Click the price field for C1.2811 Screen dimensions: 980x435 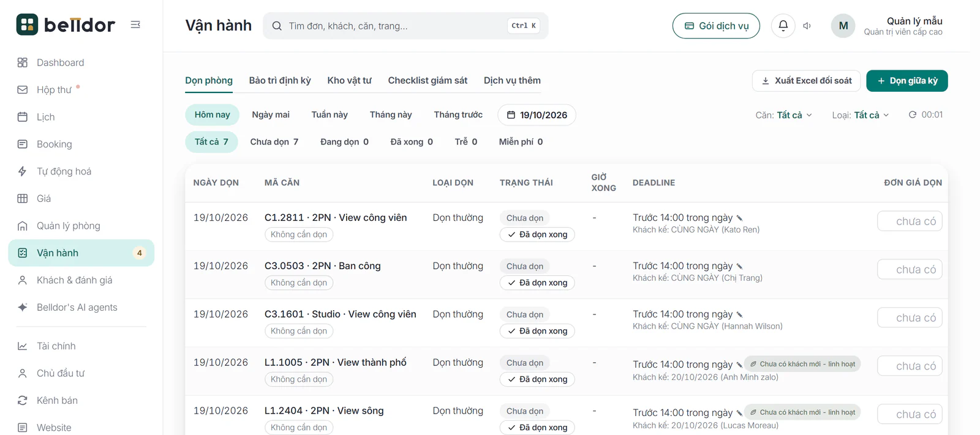(x=910, y=221)
